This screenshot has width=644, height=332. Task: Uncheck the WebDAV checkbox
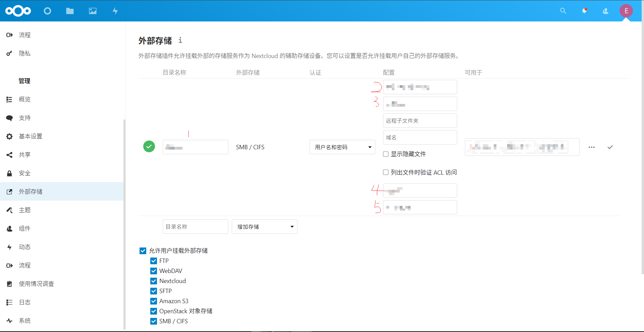pyautogui.click(x=154, y=271)
